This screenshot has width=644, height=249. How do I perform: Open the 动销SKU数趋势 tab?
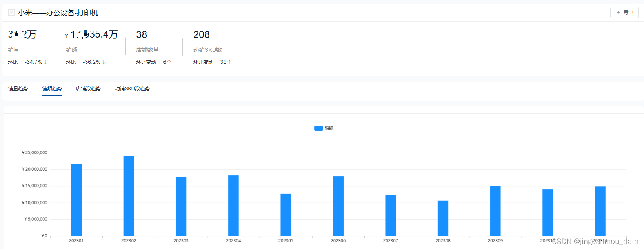pos(132,88)
